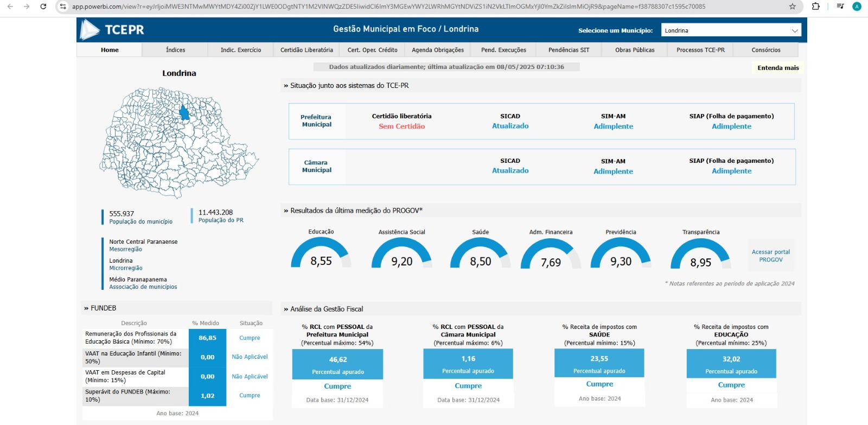The height and width of the screenshot is (425, 868).
Task: Click 11.443.208 População do PR value
Action: click(215, 213)
